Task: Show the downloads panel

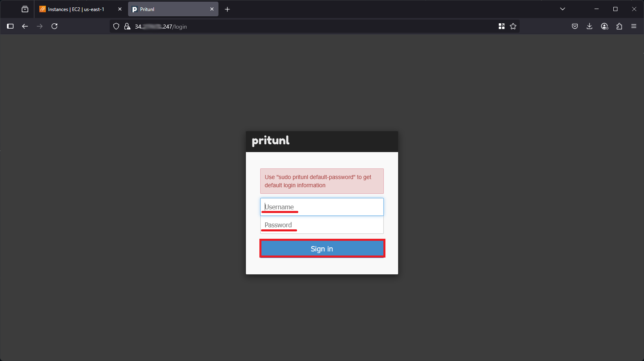Action: tap(590, 26)
